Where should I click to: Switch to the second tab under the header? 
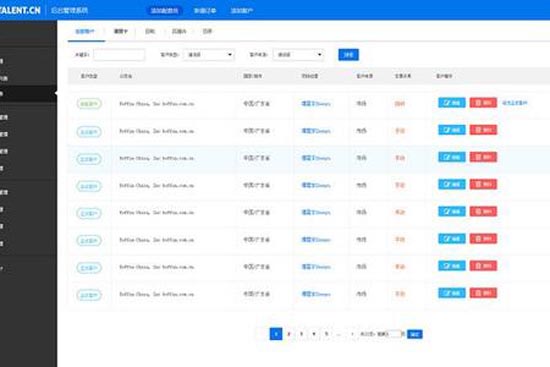click(121, 31)
